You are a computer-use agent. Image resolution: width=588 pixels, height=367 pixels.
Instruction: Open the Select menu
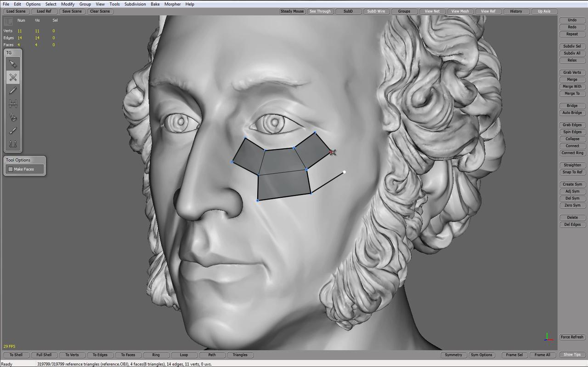click(51, 4)
